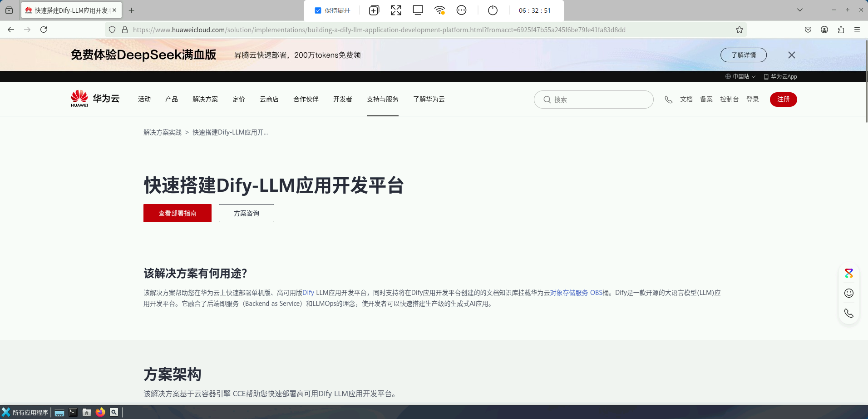Screen dimensions: 868x419
Task: Click the 登录 link
Action: pos(753,99)
